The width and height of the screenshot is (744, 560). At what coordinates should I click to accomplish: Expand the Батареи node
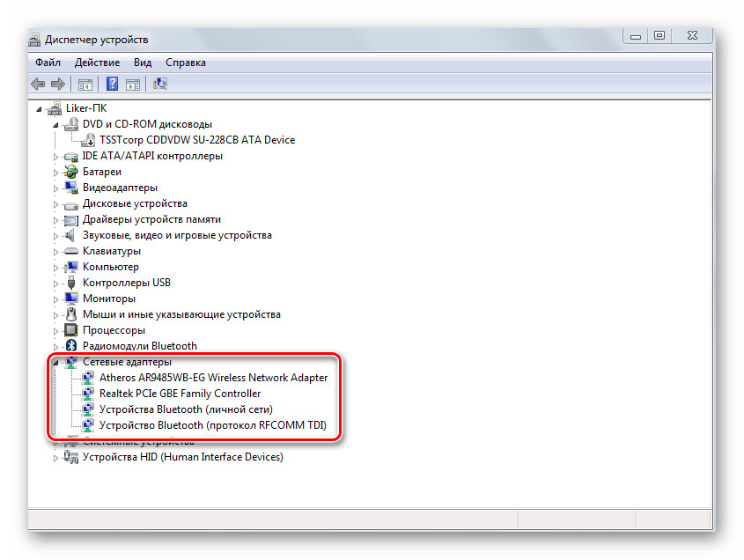[x=55, y=173]
